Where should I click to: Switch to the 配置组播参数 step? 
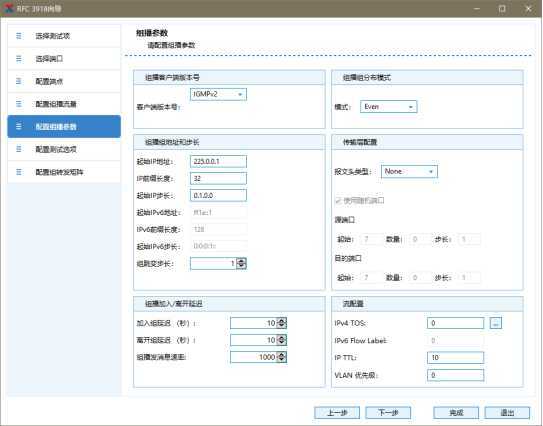pos(64,126)
